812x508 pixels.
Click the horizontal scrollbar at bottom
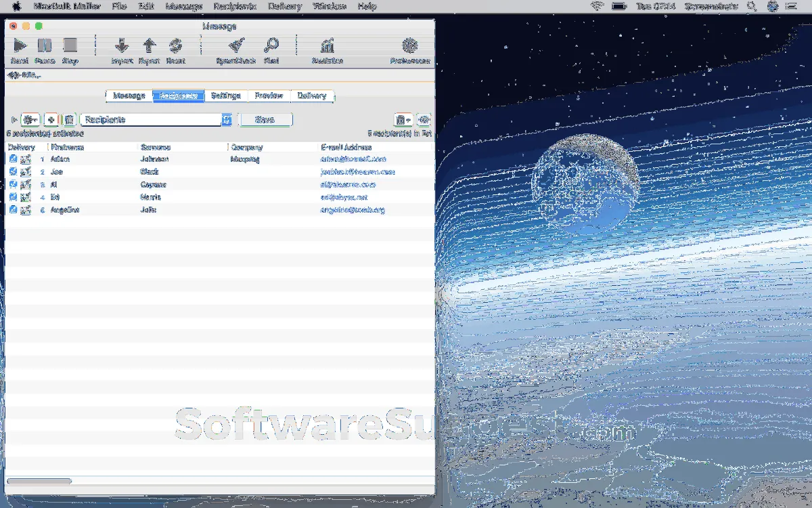[x=39, y=481]
